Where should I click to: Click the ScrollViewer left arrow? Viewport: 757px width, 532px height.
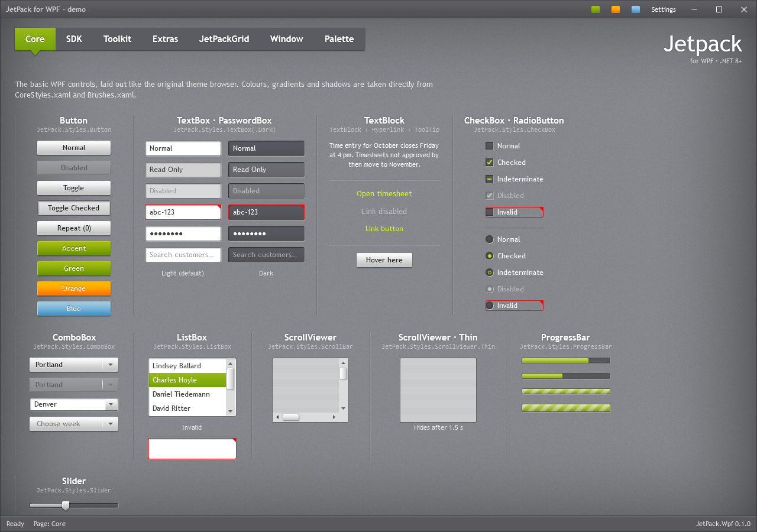coord(277,417)
